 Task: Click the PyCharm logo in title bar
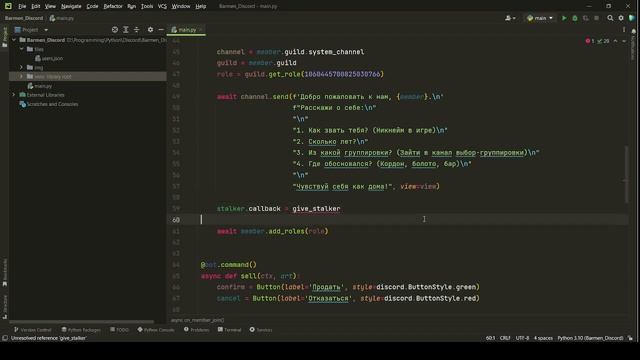8,6
